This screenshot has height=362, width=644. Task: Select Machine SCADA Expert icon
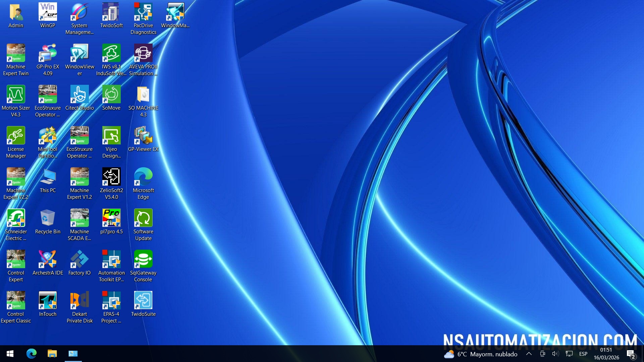click(79, 225)
